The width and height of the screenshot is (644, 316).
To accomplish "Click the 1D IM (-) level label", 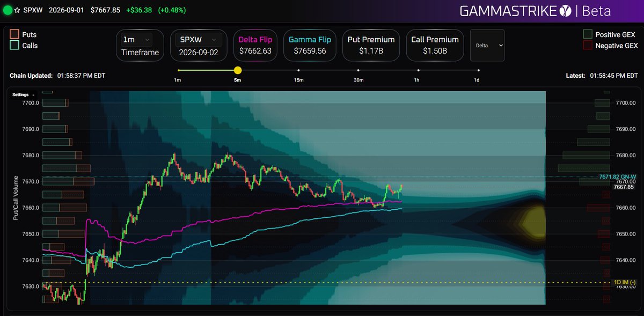I will tap(624, 282).
